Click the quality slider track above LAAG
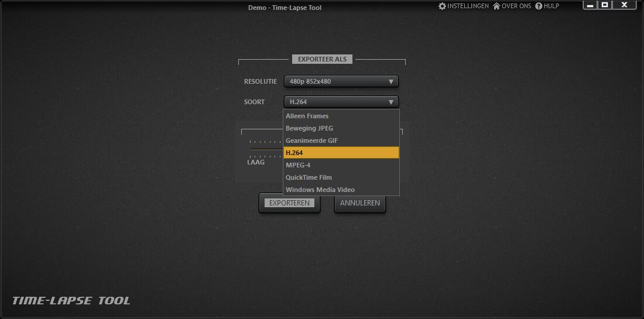Image resolution: width=644 pixels, height=319 pixels. 265,149
